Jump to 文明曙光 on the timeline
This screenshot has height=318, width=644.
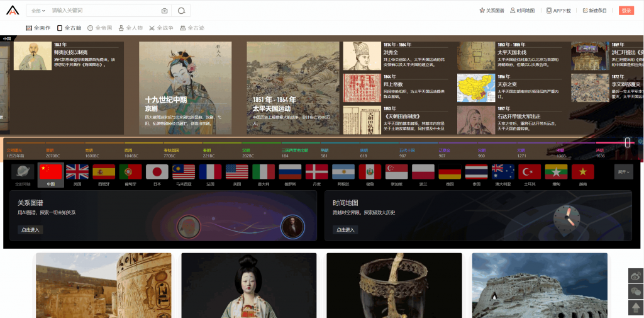(15, 152)
